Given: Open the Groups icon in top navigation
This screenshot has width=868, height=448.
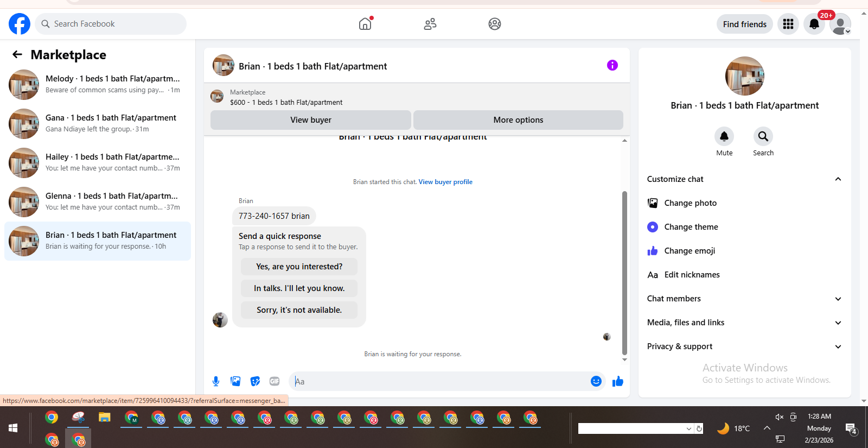Looking at the screenshot, I should pyautogui.click(x=495, y=24).
